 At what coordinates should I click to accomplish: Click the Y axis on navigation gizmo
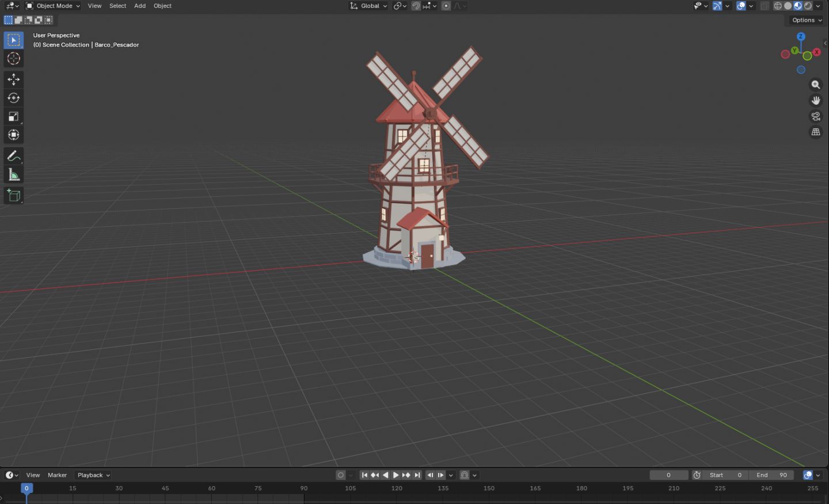tap(795, 51)
